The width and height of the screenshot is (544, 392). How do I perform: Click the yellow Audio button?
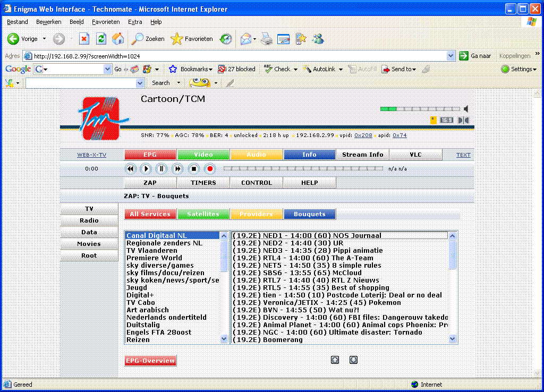click(257, 155)
